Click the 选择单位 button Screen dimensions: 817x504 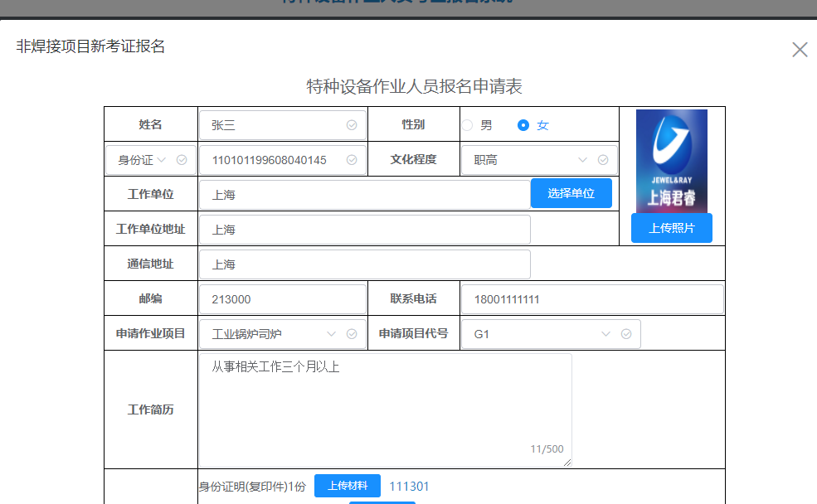pos(571,193)
